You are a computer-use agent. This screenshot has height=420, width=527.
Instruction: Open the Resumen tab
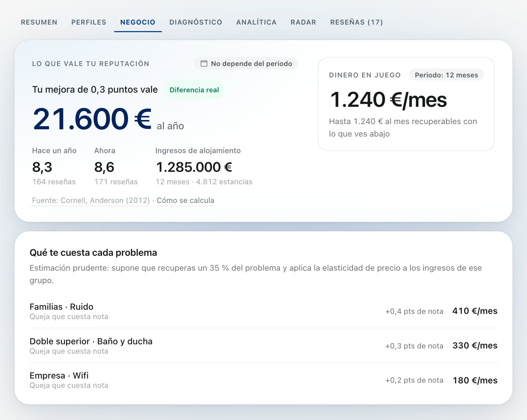39,22
